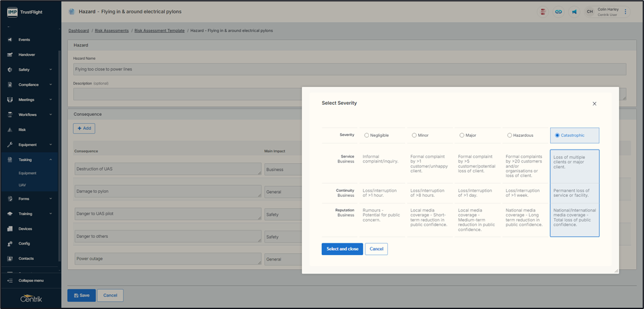Screen dimensions: 644x309
Task: Click the Config icon in sidebar
Action: [10, 243]
